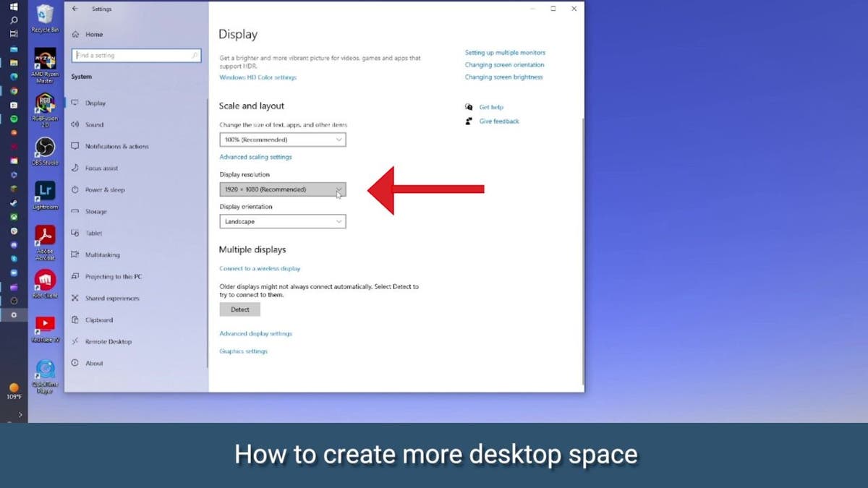868x488 pixels.
Task: Click Connect to a wireless display
Action: [260, 268]
